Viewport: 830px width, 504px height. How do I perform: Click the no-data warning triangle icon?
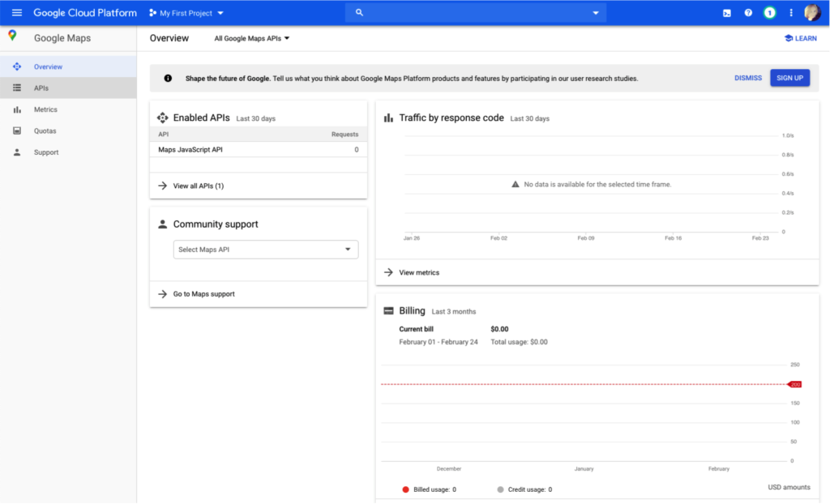point(515,184)
